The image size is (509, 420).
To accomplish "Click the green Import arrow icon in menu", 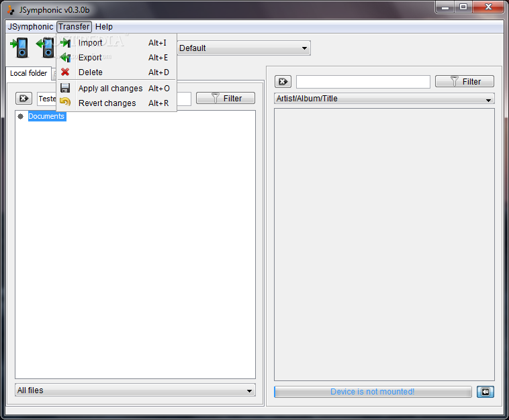I will pos(65,43).
